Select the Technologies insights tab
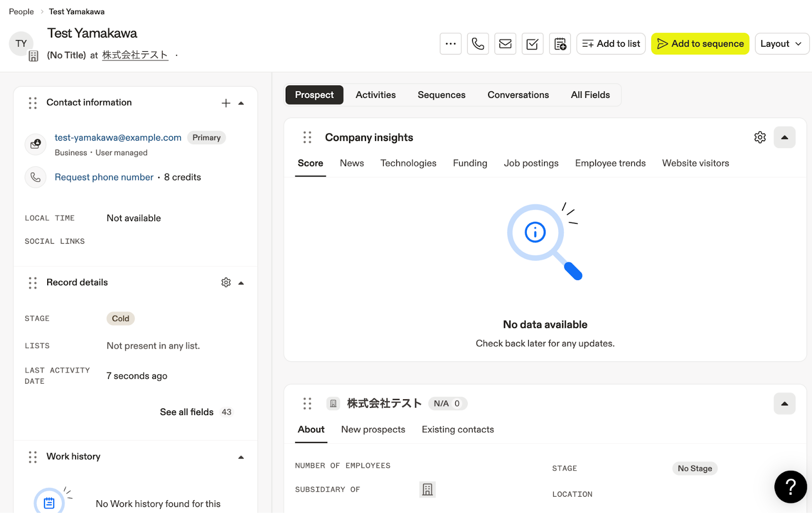Screen dimensions: 812x513 [x=408, y=163]
